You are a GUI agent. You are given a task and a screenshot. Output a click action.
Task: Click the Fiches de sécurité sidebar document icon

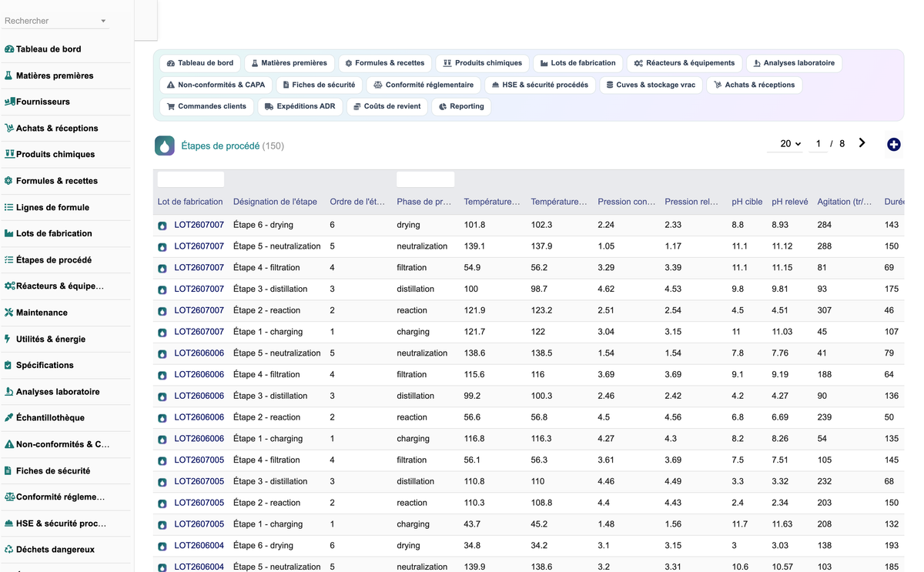pos(8,470)
